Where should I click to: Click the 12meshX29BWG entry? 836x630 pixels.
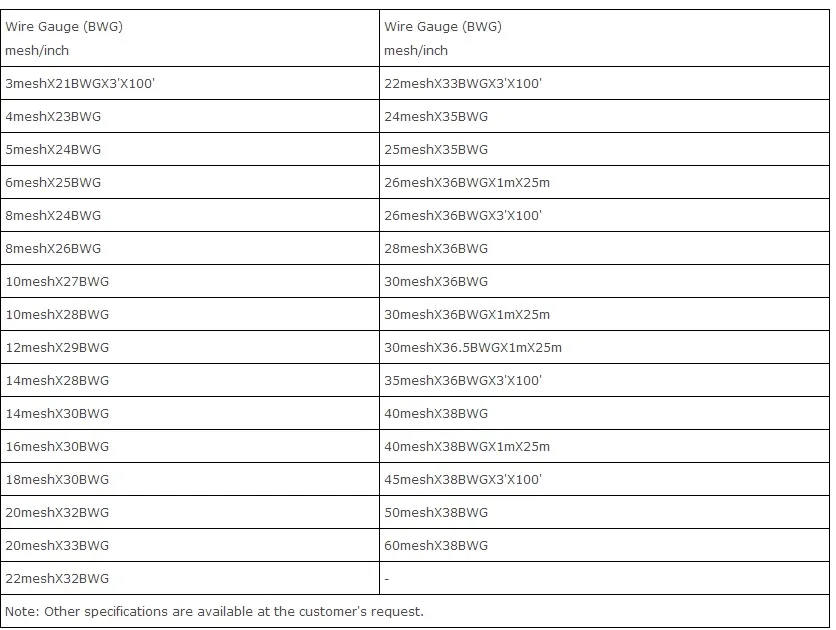click(x=58, y=348)
